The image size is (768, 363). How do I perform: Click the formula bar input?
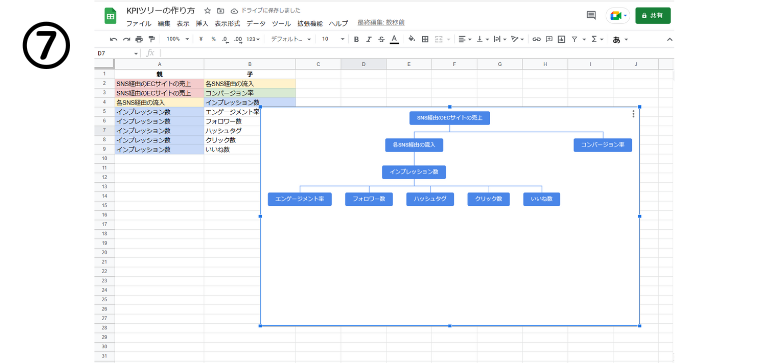(x=416, y=53)
